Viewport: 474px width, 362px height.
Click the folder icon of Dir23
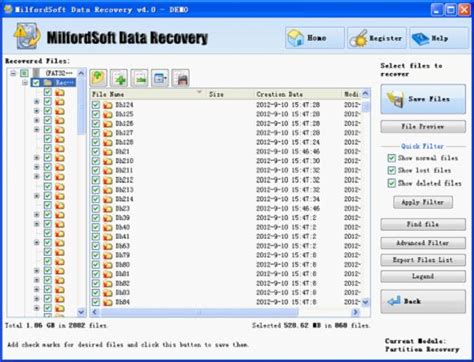[x=107, y=209]
